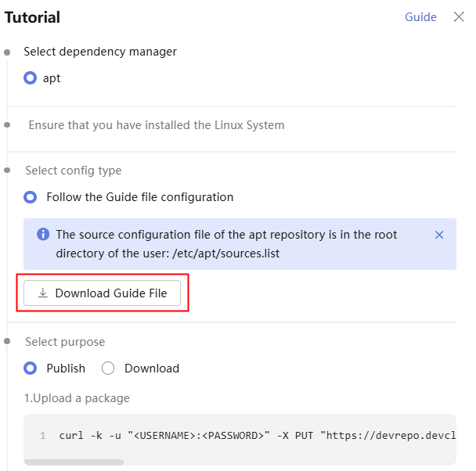Click the curl command code line
Screen dimensions: 476x471
pyautogui.click(x=257, y=436)
